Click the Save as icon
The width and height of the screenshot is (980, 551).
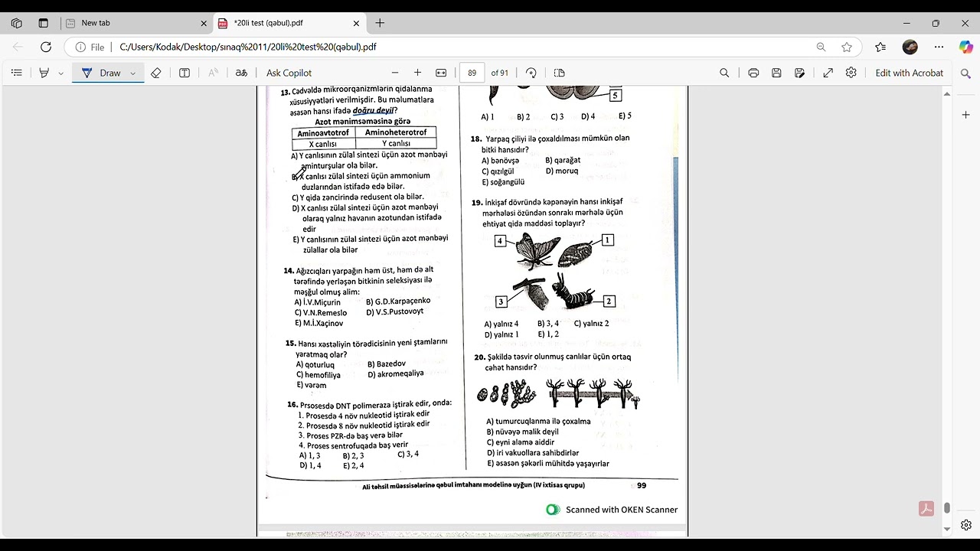[x=799, y=73]
